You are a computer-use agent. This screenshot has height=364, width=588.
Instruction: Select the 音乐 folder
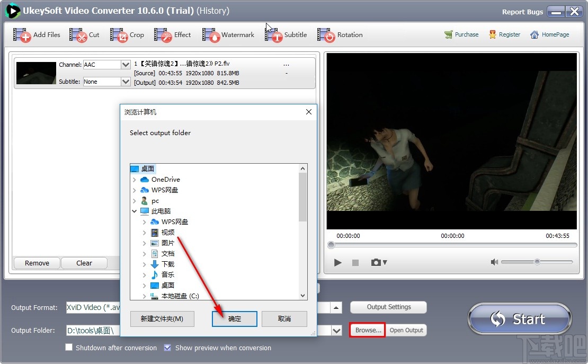167,274
